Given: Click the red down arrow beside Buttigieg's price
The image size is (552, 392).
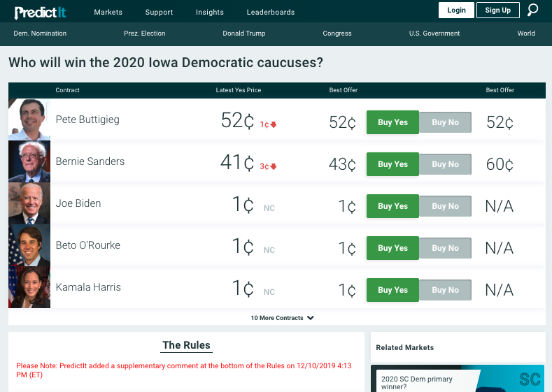Looking at the screenshot, I should click(x=274, y=125).
